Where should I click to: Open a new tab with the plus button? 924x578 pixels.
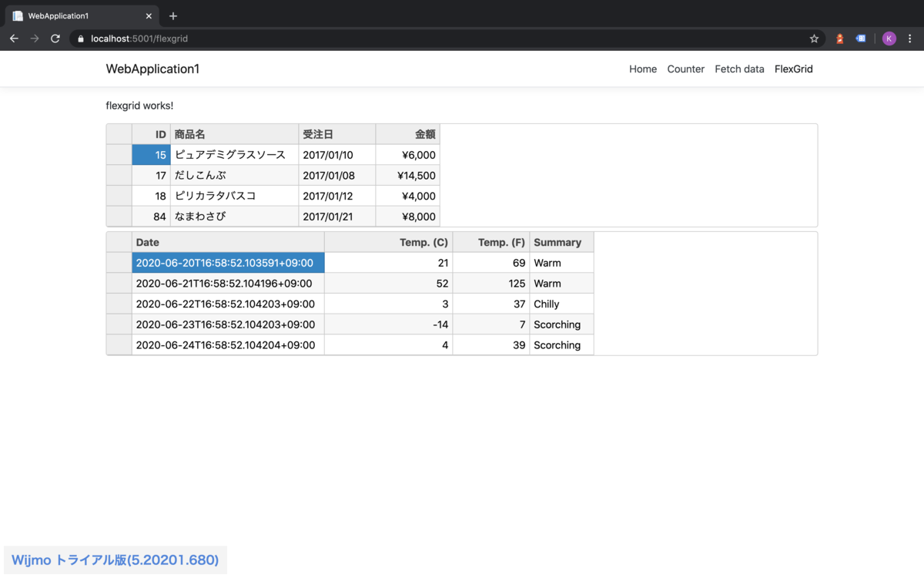point(173,16)
